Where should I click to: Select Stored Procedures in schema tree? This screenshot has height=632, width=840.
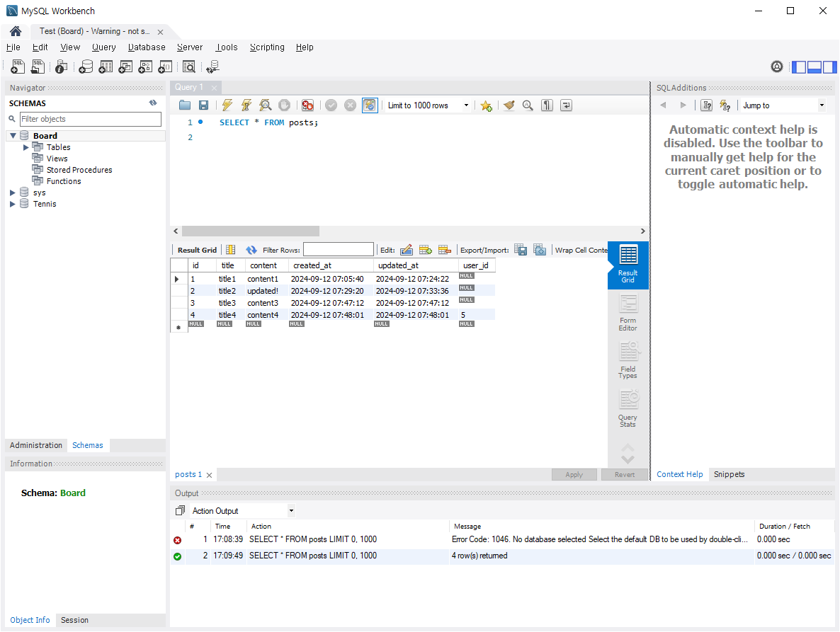click(79, 170)
